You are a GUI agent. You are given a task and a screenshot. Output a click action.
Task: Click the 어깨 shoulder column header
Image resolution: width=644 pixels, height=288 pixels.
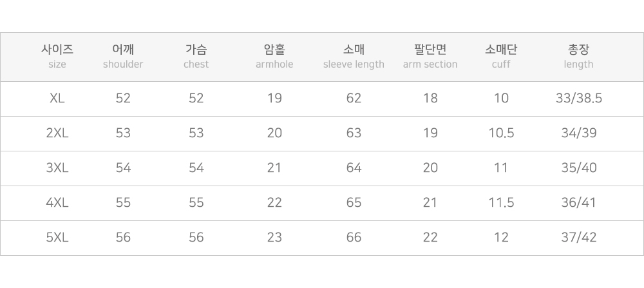[x=123, y=56]
